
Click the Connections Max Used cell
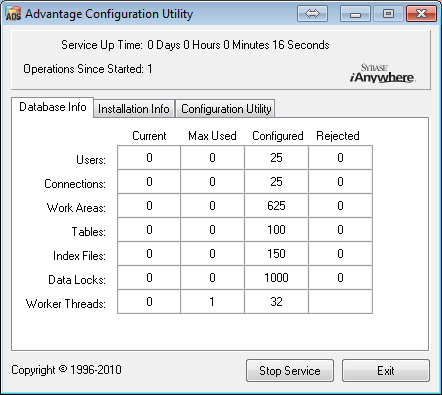point(212,182)
